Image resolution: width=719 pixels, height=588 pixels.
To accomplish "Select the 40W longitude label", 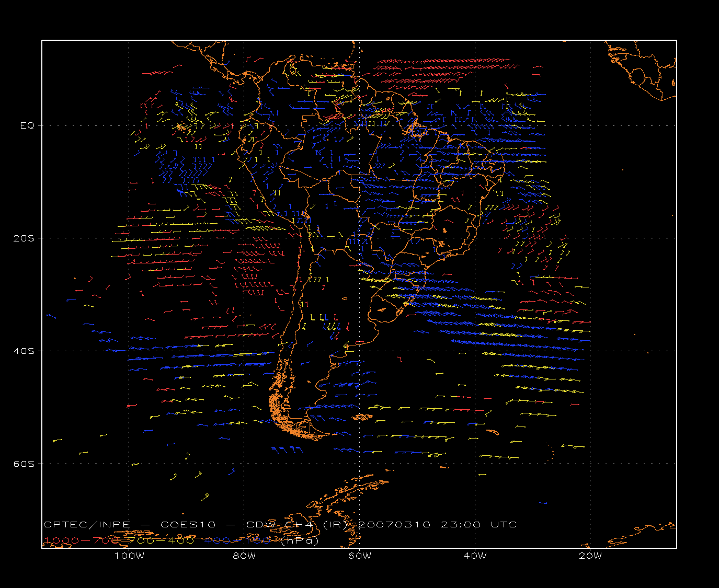I will [x=475, y=556].
